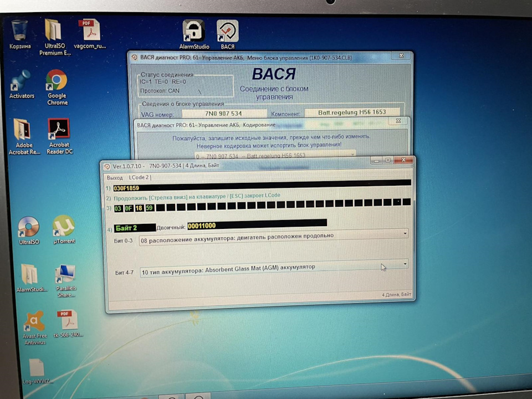Expand the Бит 0-3 battery location dropdown
Image resolution: width=532 pixels, height=399 pixels.
pyautogui.click(x=405, y=234)
